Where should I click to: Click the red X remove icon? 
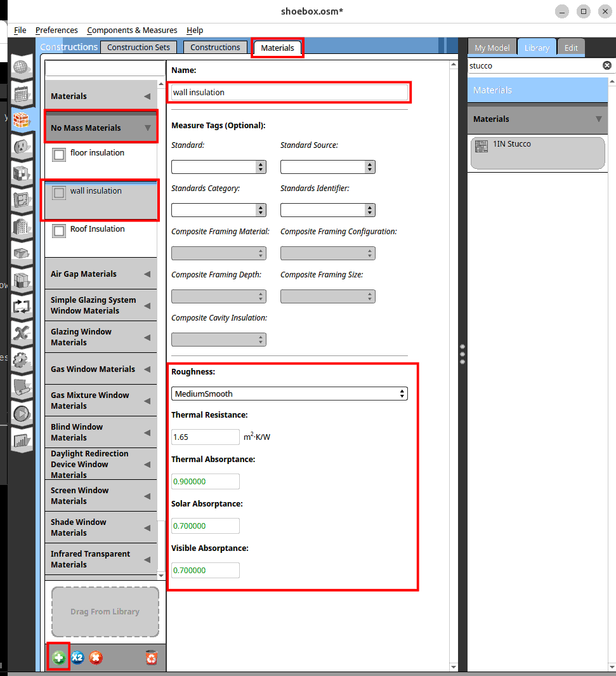(95, 658)
